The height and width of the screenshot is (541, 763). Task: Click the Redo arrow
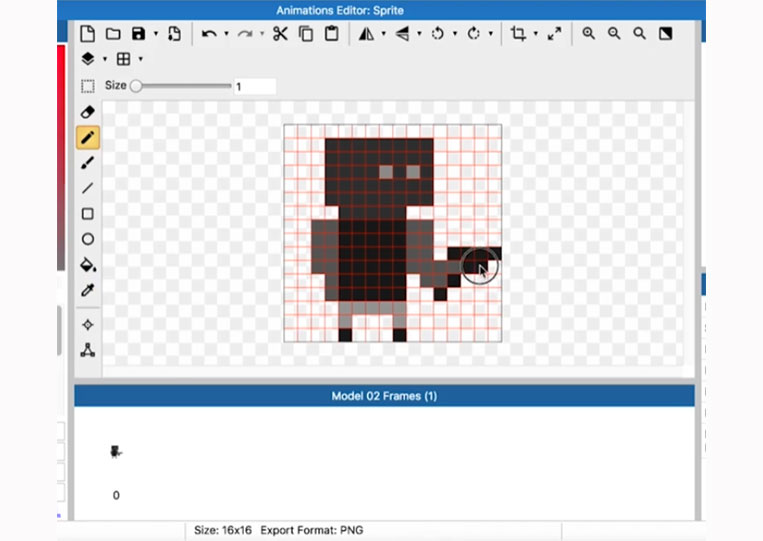[x=245, y=34]
